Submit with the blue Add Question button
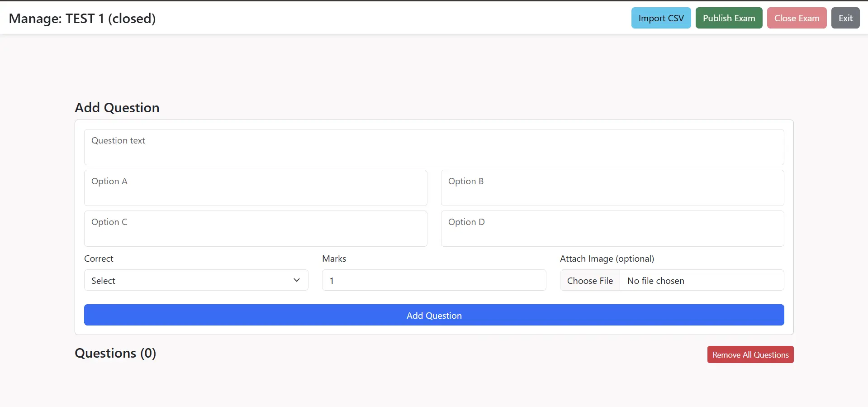Viewport: 868px width, 407px height. [x=434, y=315]
